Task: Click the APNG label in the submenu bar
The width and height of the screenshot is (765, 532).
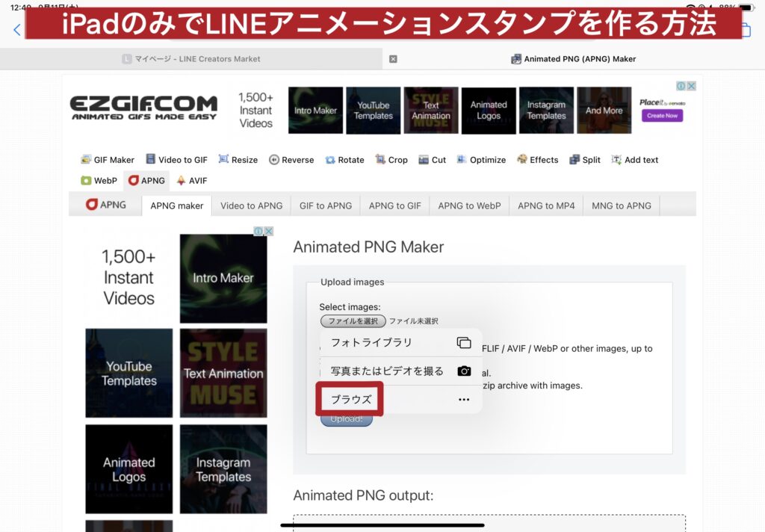Action: point(106,205)
